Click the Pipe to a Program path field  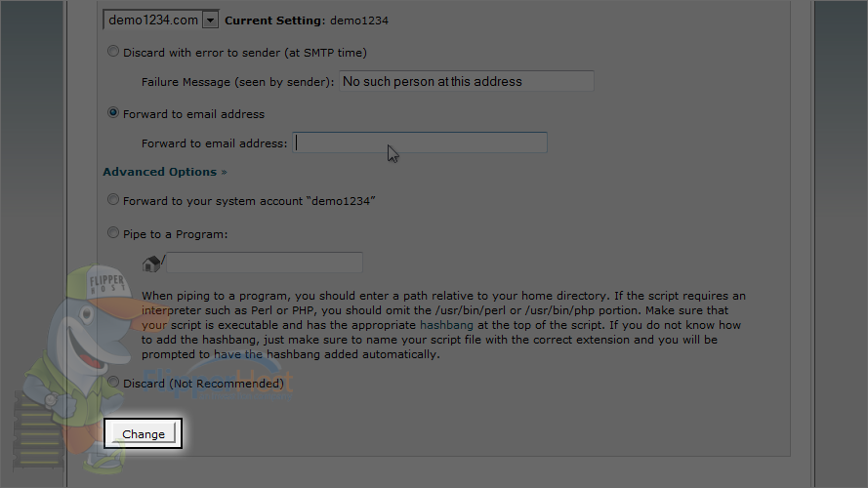[265, 263]
